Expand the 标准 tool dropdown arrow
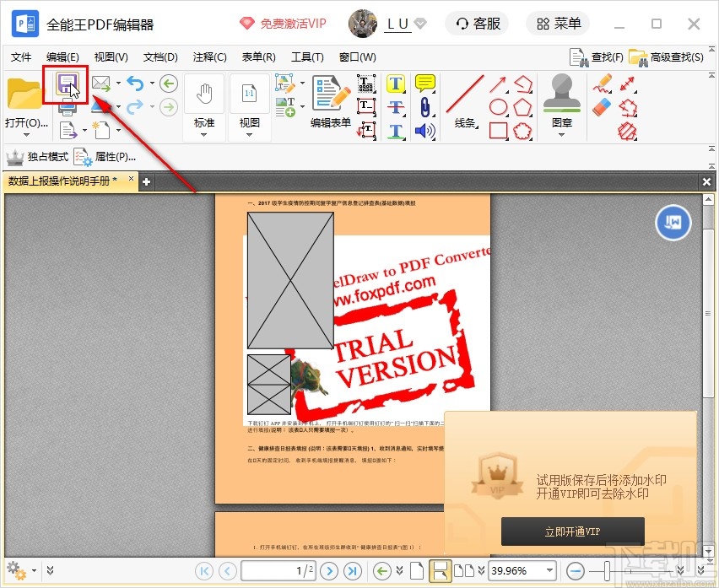Image resolution: width=719 pixels, height=588 pixels. tap(204, 135)
